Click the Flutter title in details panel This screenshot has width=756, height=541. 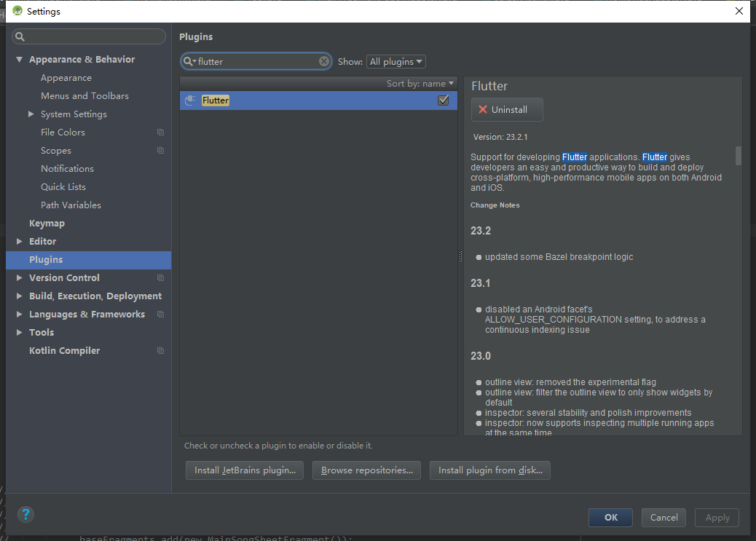(x=489, y=86)
